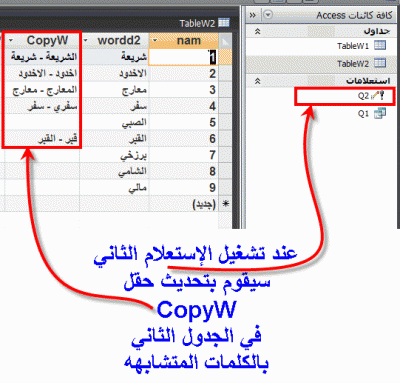Collapse the استعلامات queries group
Screen dimensions: 400x383
pyautogui.click(x=257, y=81)
